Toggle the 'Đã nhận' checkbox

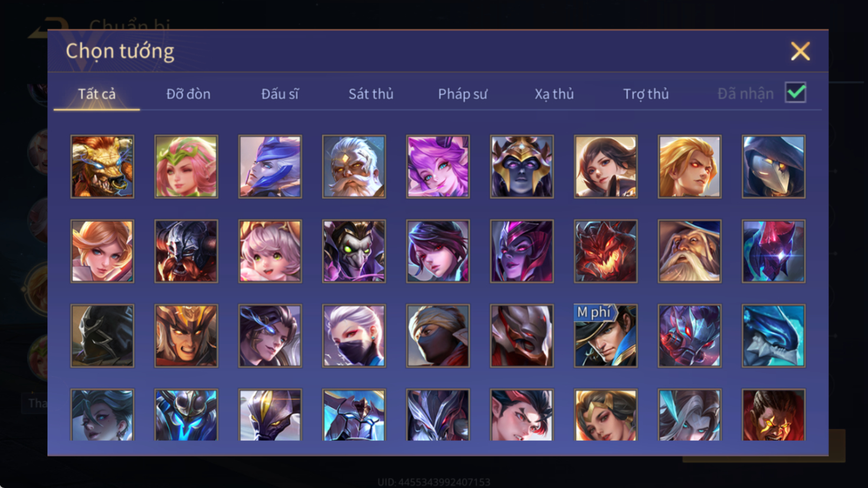pyautogui.click(x=795, y=93)
